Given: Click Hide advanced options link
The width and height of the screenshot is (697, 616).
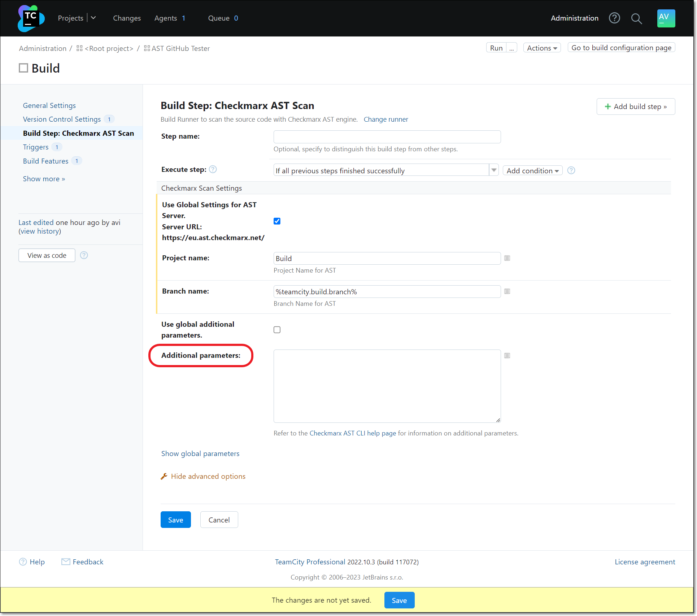Looking at the screenshot, I should (208, 477).
